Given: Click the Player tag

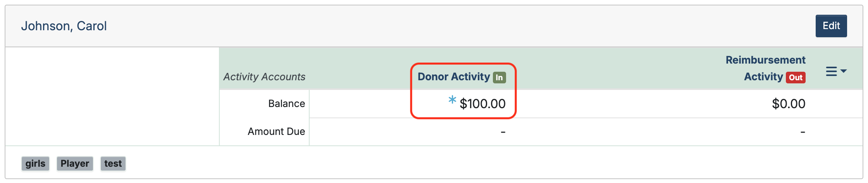Looking at the screenshot, I should pos(75,164).
